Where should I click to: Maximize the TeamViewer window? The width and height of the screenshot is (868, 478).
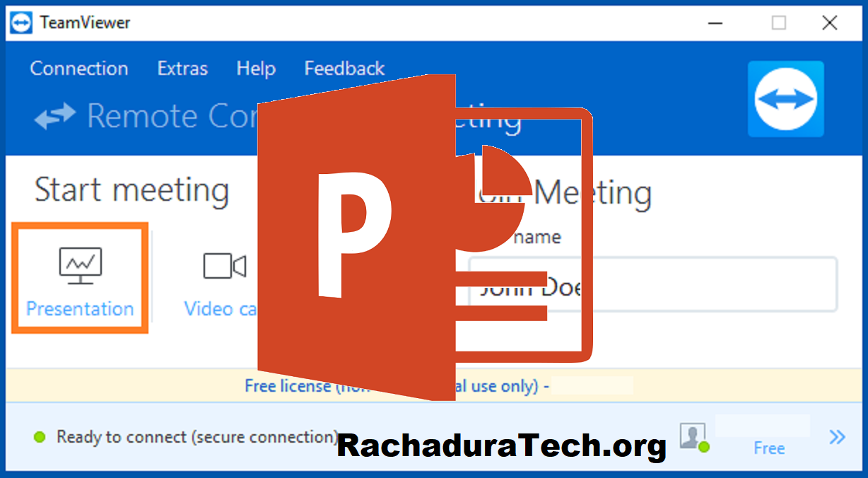(778, 23)
